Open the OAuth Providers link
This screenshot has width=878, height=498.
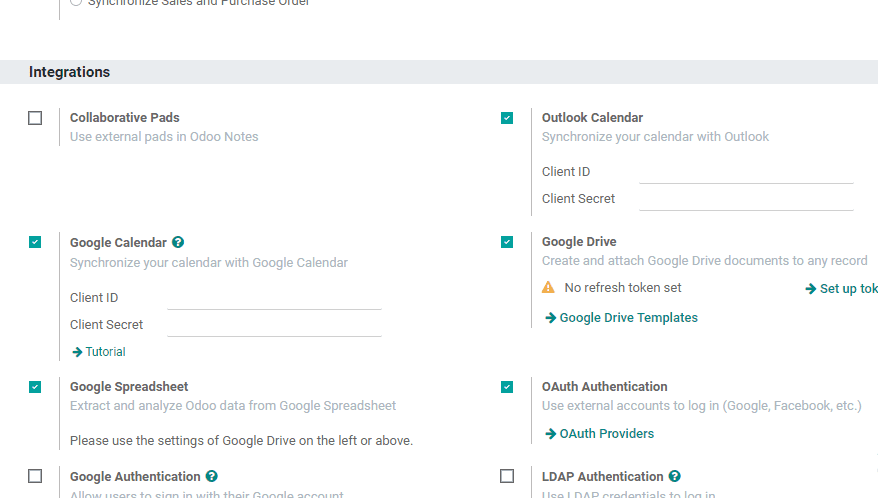coord(607,434)
